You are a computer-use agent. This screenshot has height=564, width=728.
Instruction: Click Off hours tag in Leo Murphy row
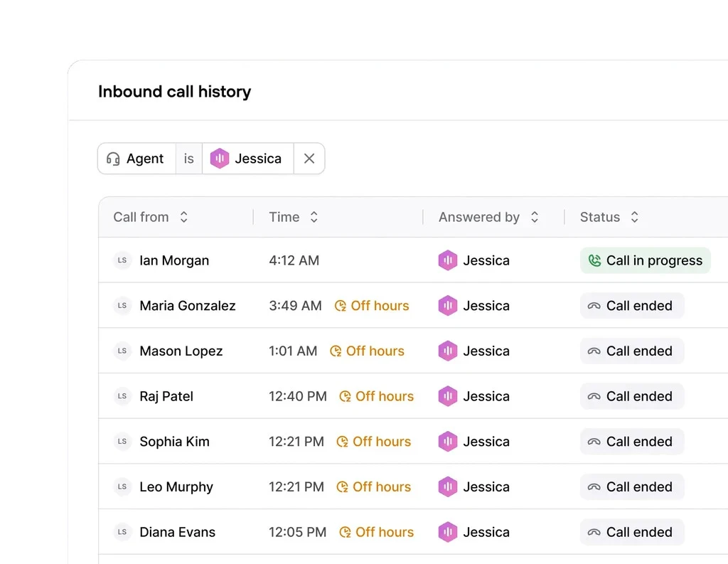coord(374,487)
